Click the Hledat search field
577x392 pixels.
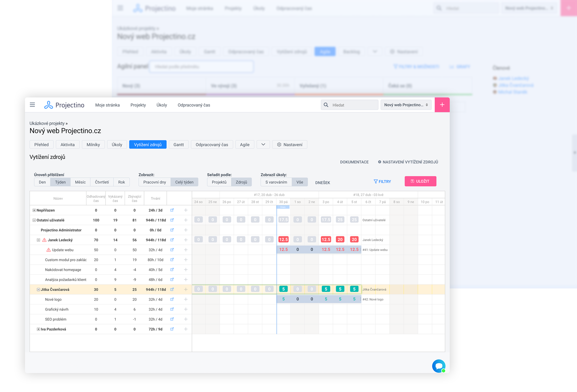pos(350,105)
